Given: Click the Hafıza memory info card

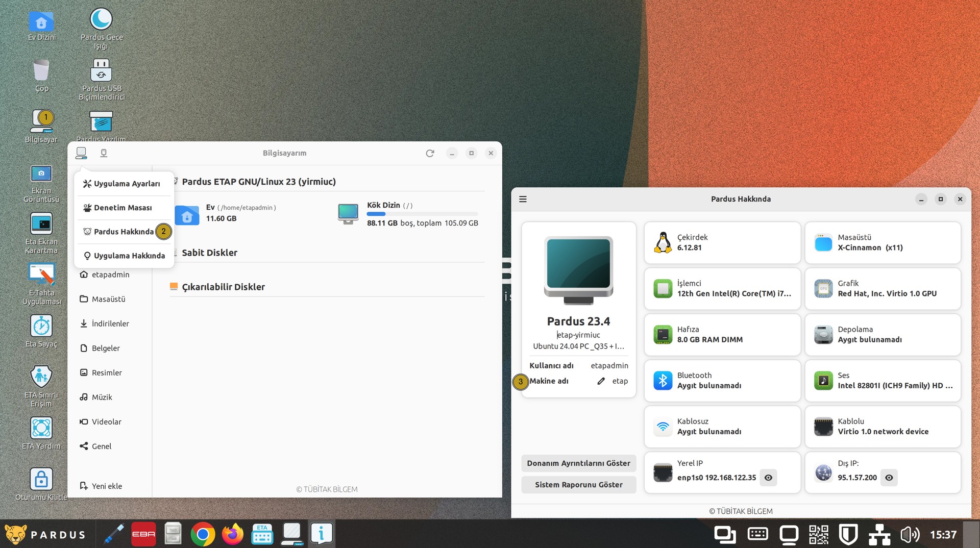Looking at the screenshot, I should click(722, 335).
